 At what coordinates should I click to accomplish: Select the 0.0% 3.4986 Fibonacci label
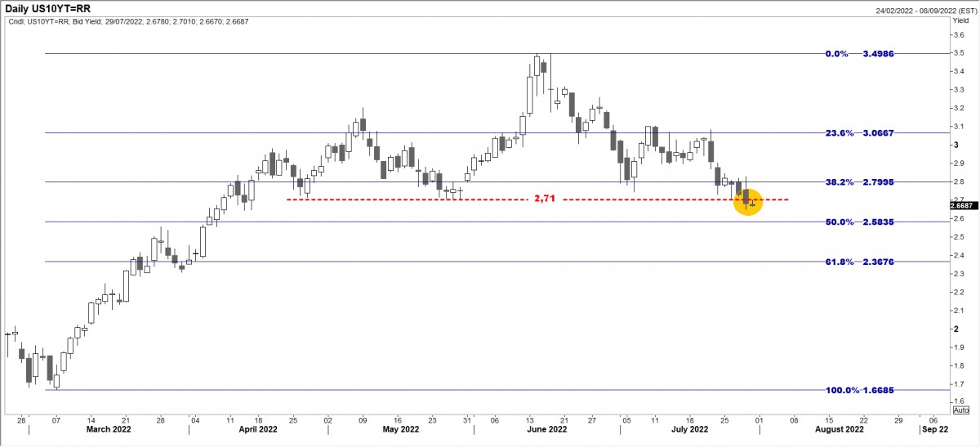coord(861,53)
